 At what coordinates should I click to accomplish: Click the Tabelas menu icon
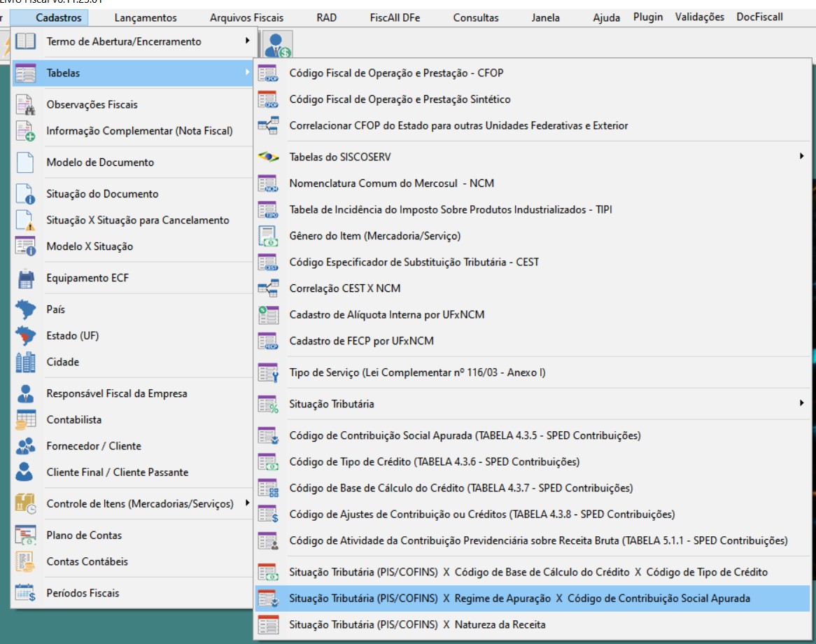click(25, 73)
